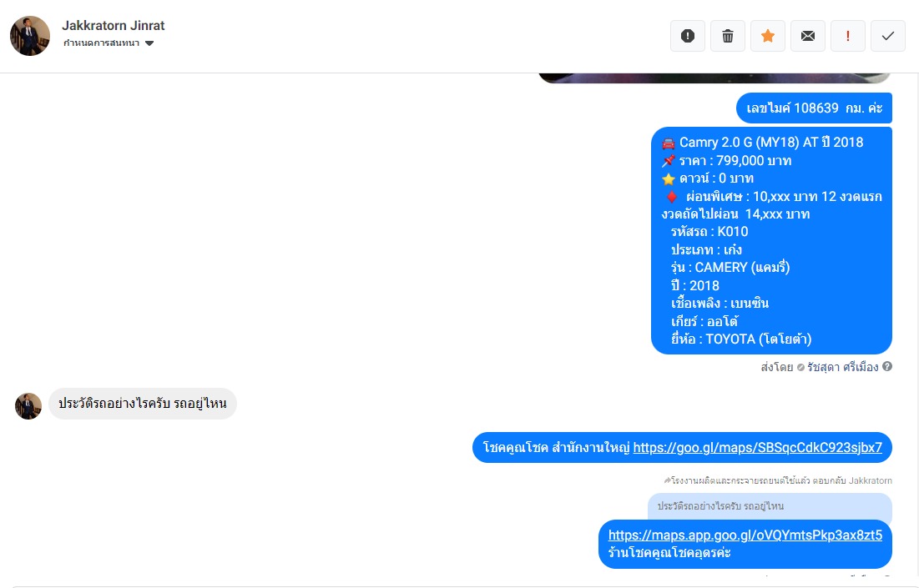Mark conversation unread with envelope icon
Image resolution: width=919 pixels, height=588 pixels.
808,36
